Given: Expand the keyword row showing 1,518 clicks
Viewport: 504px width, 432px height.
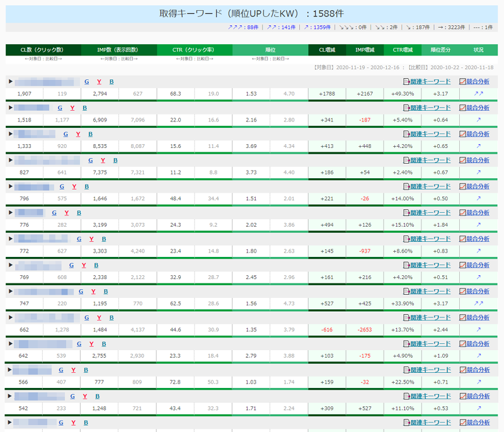Looking at the screenshot, I should point(10,108).
